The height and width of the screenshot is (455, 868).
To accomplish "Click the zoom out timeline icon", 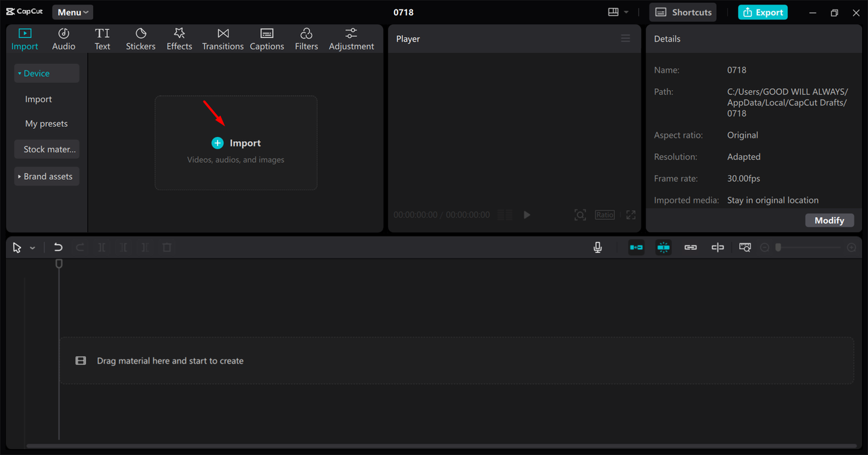I will 765,248.
